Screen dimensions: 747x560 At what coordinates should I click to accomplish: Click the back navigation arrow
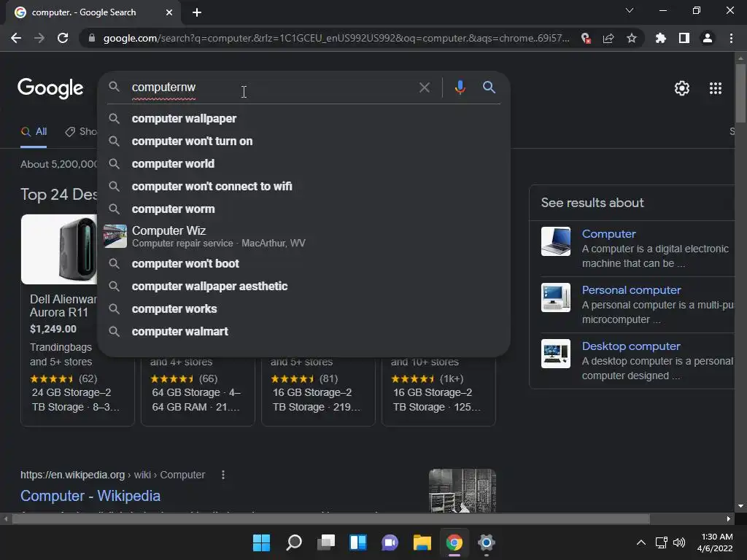pyautogui.click(x=16, y=38)
